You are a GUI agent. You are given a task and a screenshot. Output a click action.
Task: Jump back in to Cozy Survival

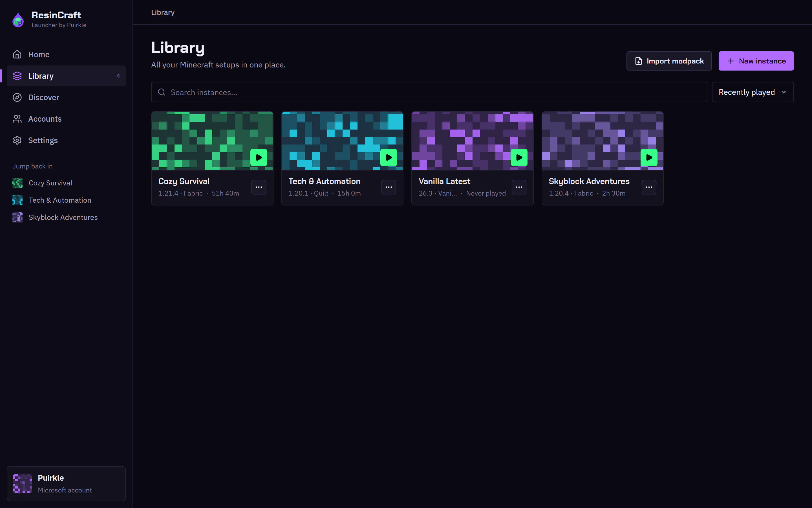[66, 183]
